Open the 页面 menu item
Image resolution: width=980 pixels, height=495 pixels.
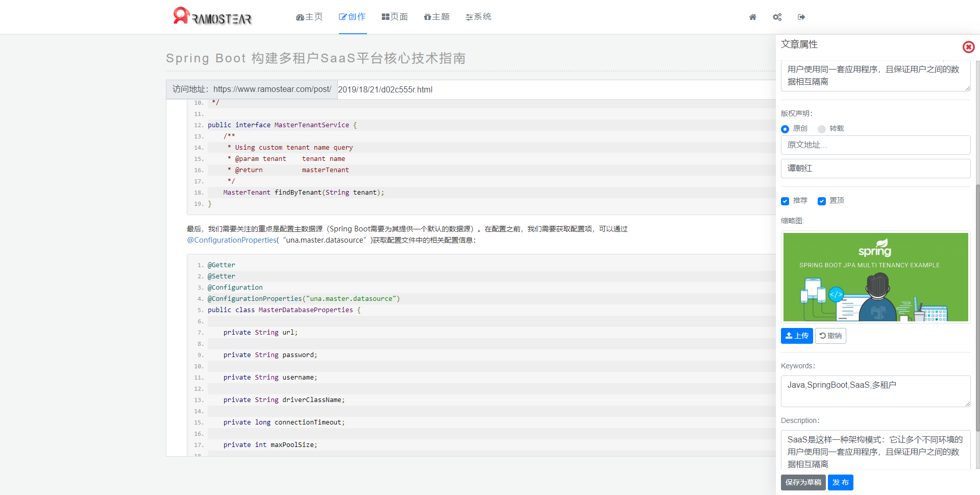click(x=395, y=17)
